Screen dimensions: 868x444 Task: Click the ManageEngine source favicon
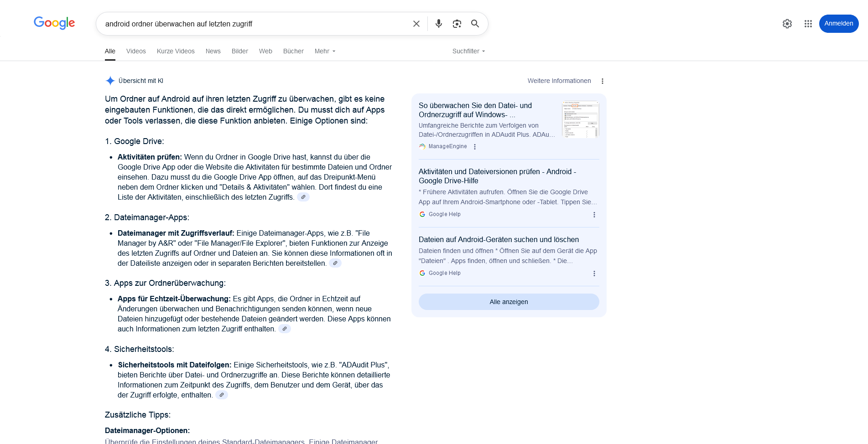click(x=421, y=146)
